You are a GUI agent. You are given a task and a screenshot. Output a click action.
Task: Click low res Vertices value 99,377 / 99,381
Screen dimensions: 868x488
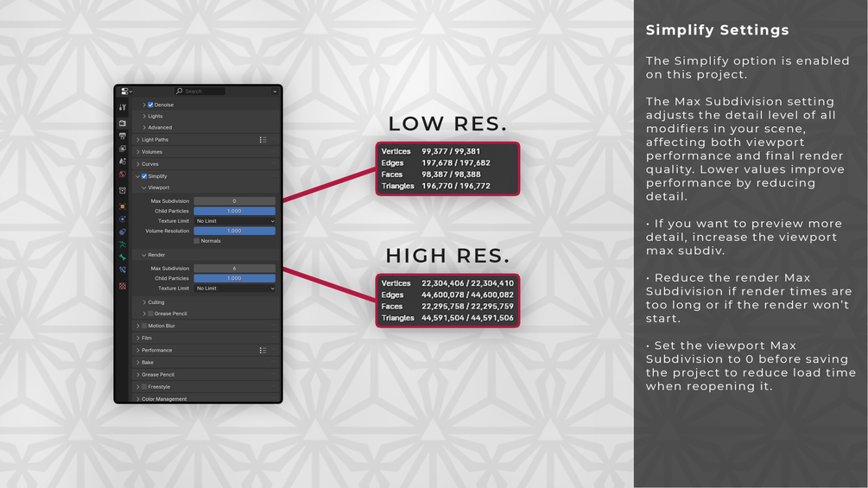[451, 151]
